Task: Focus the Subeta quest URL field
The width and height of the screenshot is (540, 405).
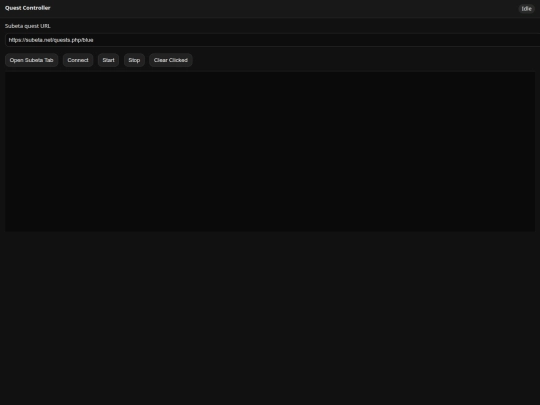Action: [x=273, y=40]
